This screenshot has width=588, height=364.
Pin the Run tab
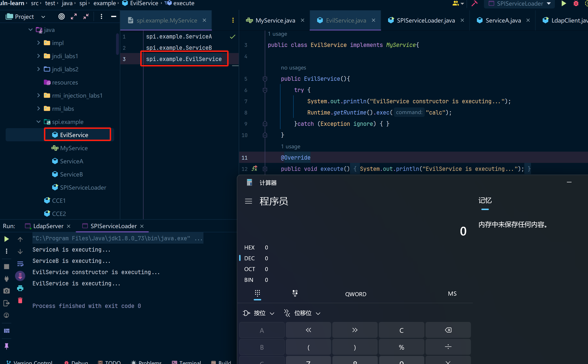click(x=7, y=346)
